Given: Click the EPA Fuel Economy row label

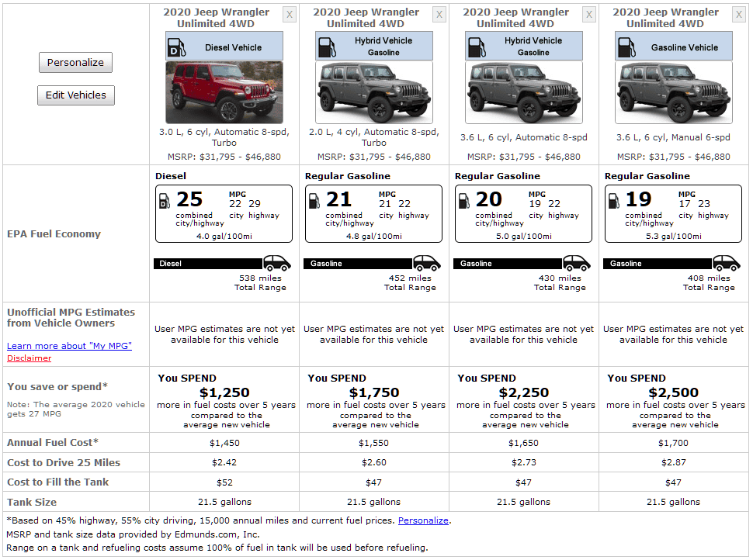Looking at the screenshot, I should [54, 233].
